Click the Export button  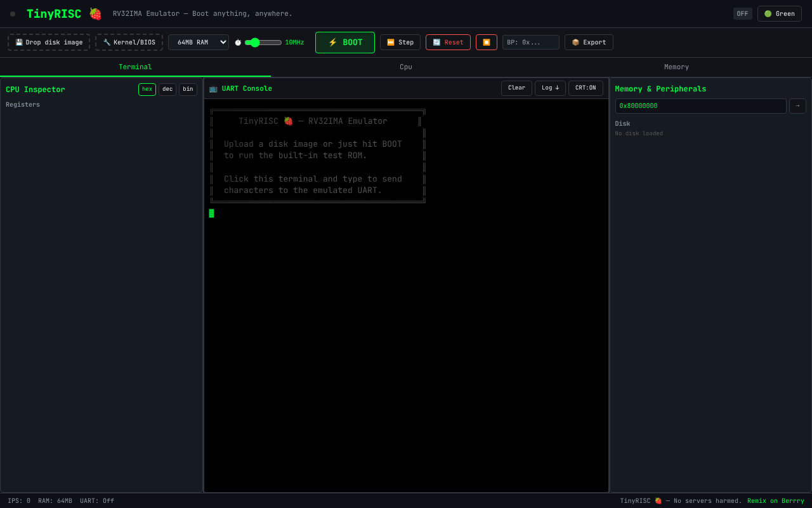(589, 43)
